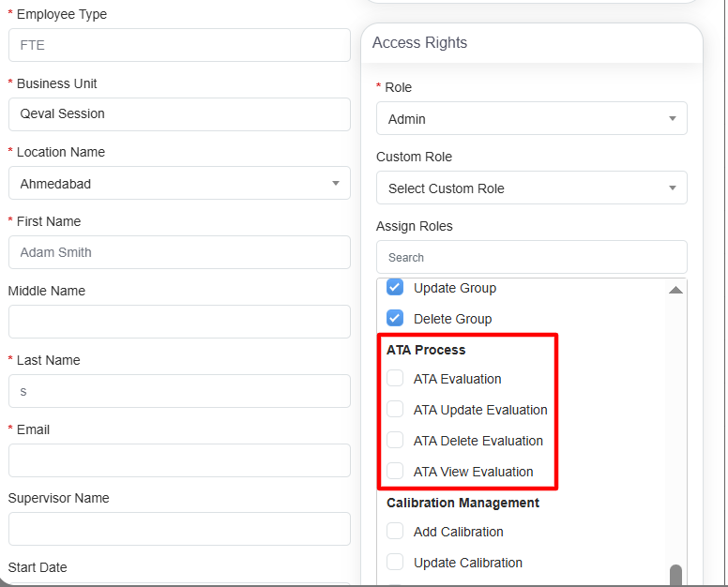
Task: Expand the Select Custom Role dropdown
Action: pyautogui.click(x=531, y=188)
